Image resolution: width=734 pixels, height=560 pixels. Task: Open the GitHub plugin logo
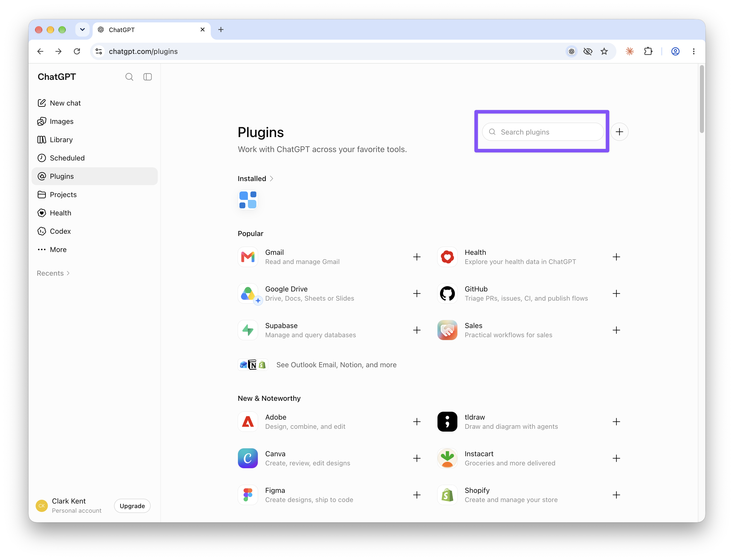pos(447,294)
